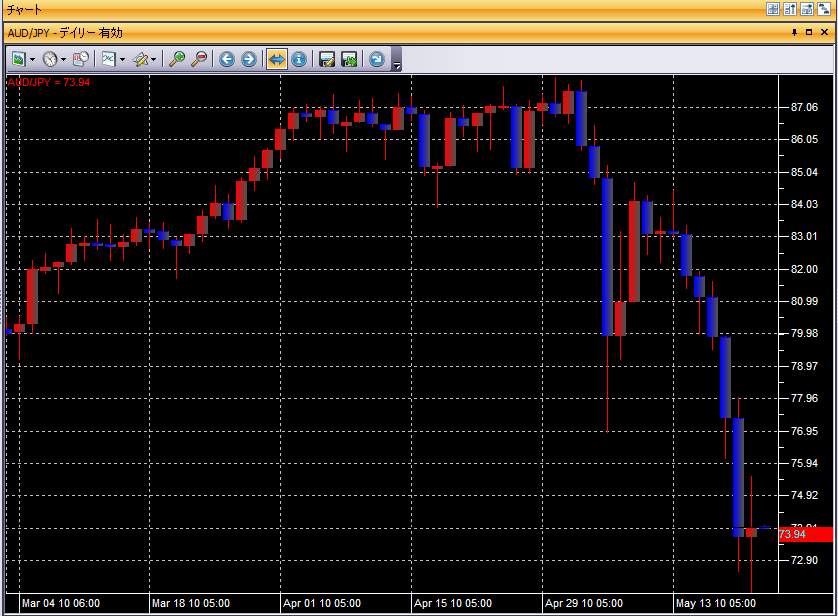Click the blue refresh chart icon

377,60
